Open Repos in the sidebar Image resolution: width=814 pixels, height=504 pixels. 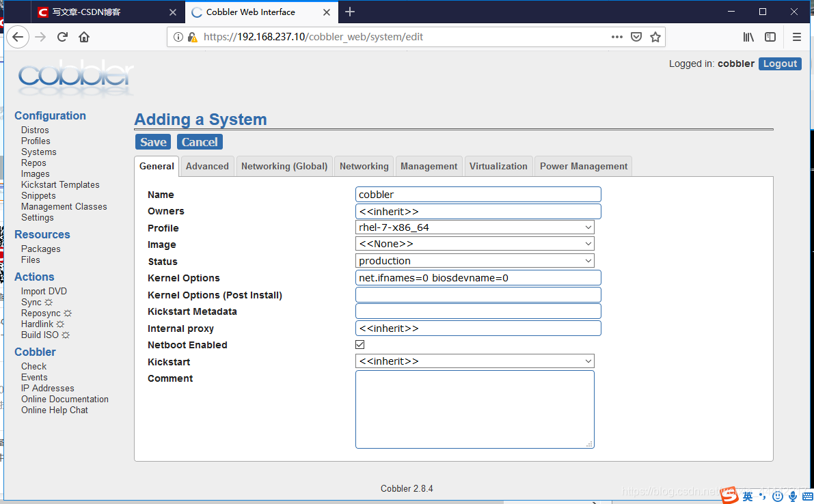click(33, 163)
